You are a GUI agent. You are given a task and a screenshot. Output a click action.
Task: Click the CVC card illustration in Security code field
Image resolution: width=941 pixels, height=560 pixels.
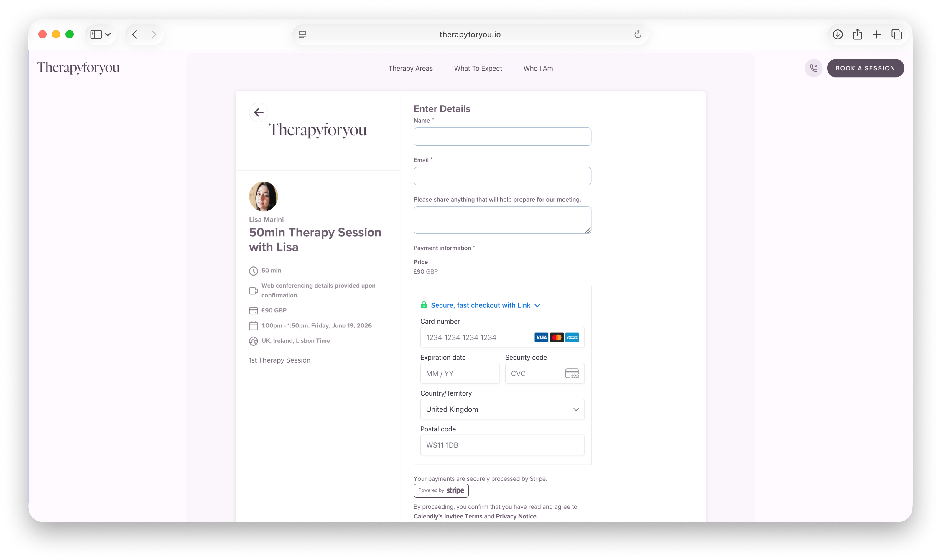(572, 373)
